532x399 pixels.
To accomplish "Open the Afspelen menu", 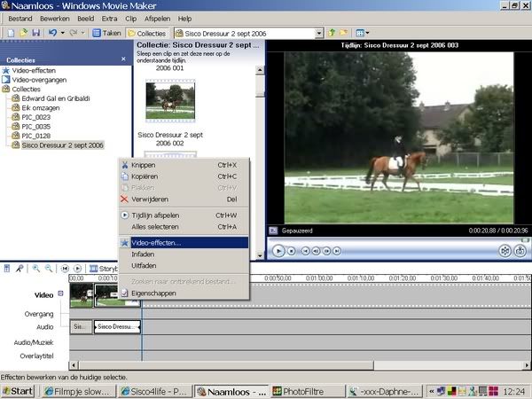I will (158, 18).
